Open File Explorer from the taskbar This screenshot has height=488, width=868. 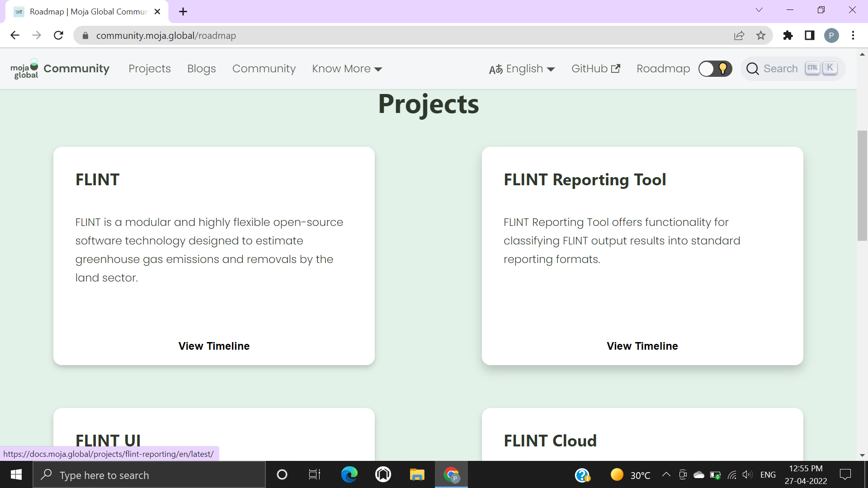click(x=417, y=475)
